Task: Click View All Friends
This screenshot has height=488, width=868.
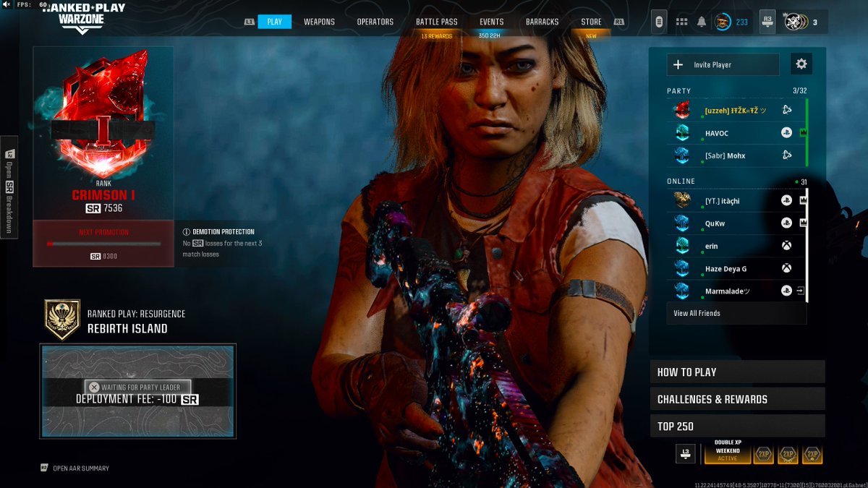Action: point(736,313)
